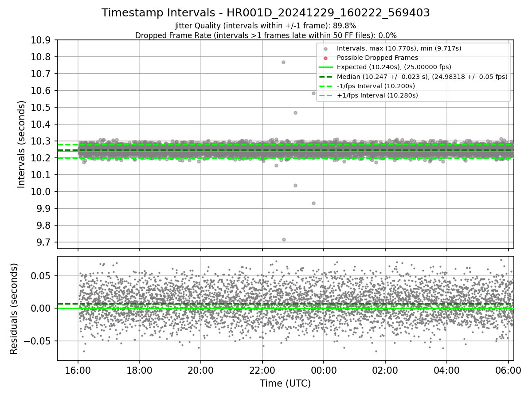
Task: Click the outlier data point near 9.93 seconds
Action: click(313, 203)
